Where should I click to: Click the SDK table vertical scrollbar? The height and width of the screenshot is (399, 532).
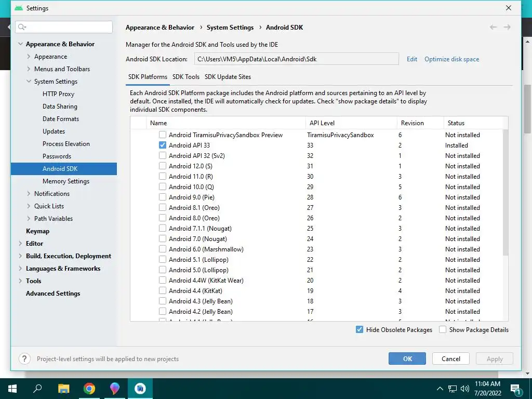pos(505,192)
